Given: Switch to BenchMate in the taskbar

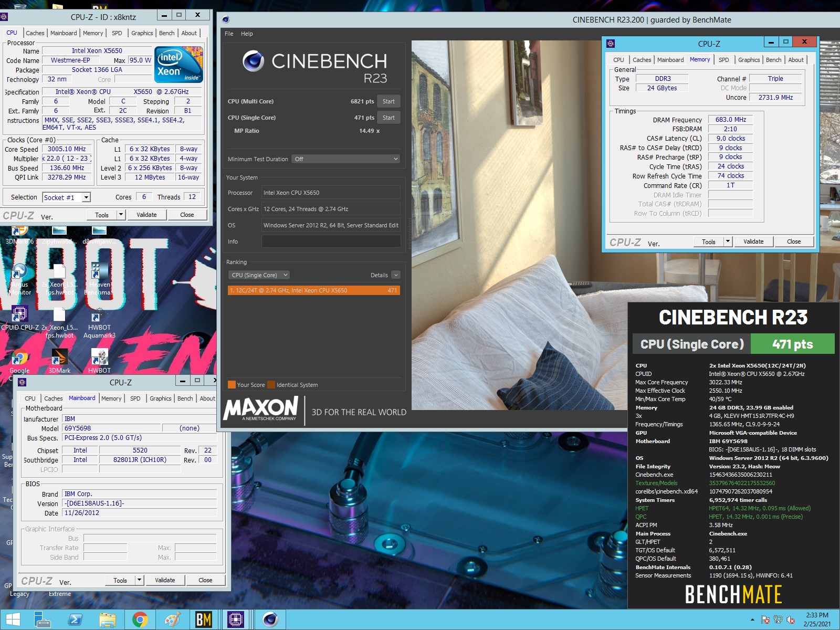Looking at the screenshot, I should [204, 620].
